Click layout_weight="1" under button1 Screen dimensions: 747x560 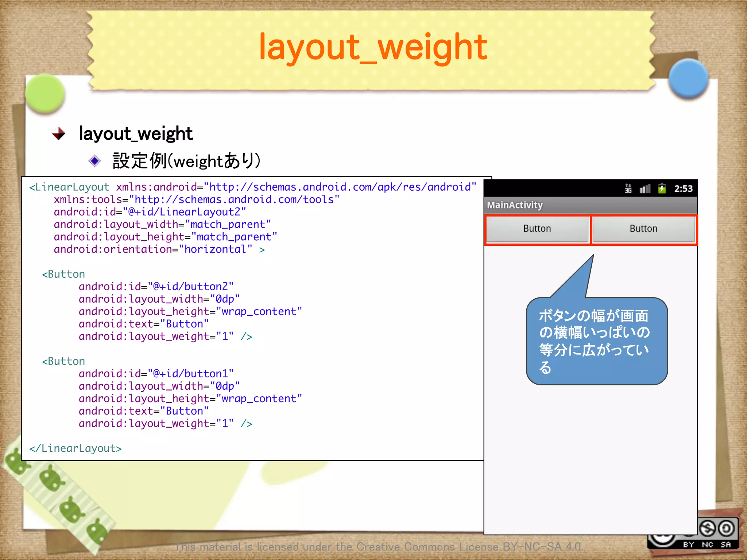[x=166, y=424]
